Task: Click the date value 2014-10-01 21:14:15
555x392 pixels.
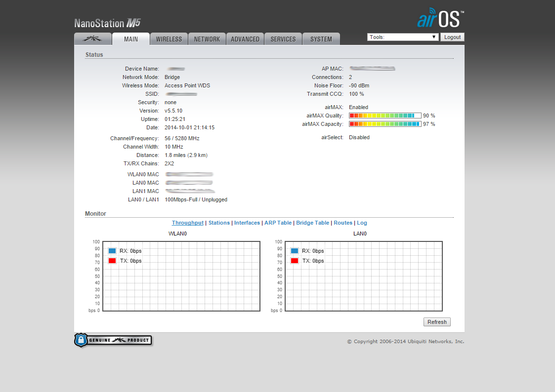Action: [x=189, y=127]
